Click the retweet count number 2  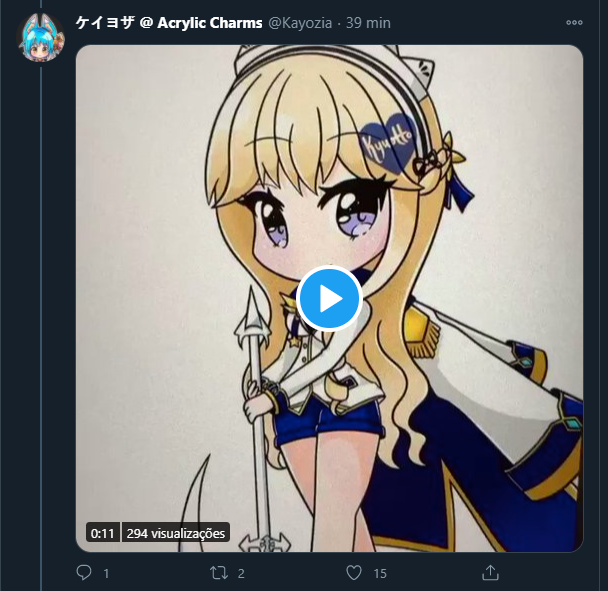pos(241,574)
